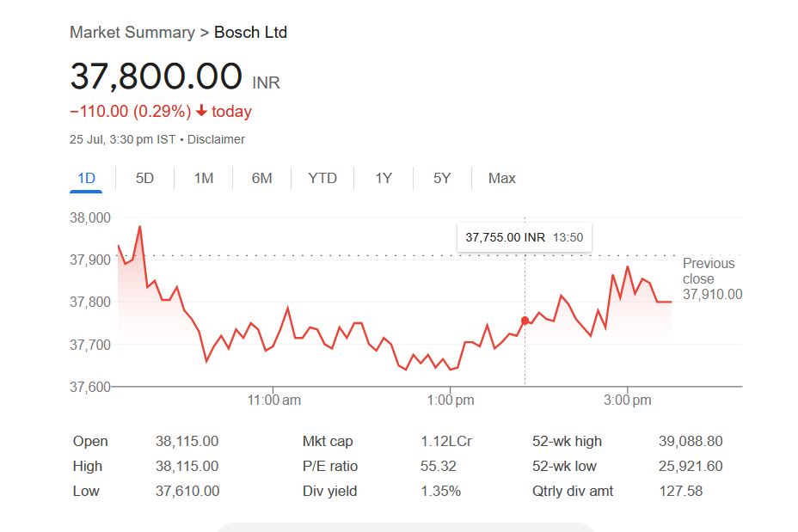
Task: Open the 1M chart range
Action: [x=203, y=179]
